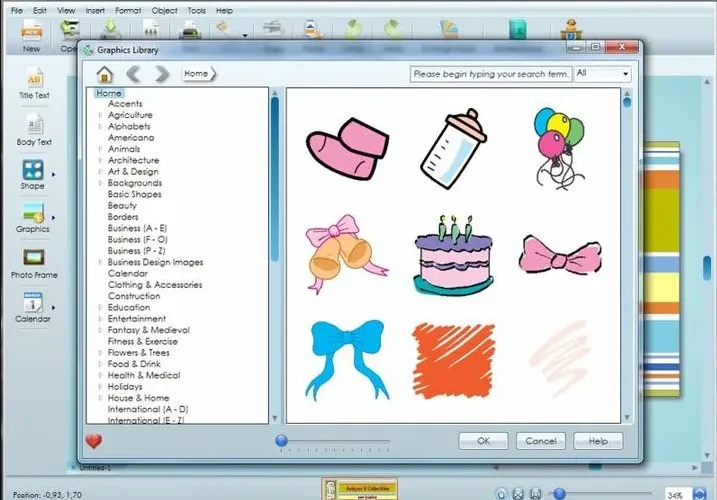The width and height of the screenshot is (717, 500).
Task: Go to library Home via house icon
Action: tap(105, 74)
